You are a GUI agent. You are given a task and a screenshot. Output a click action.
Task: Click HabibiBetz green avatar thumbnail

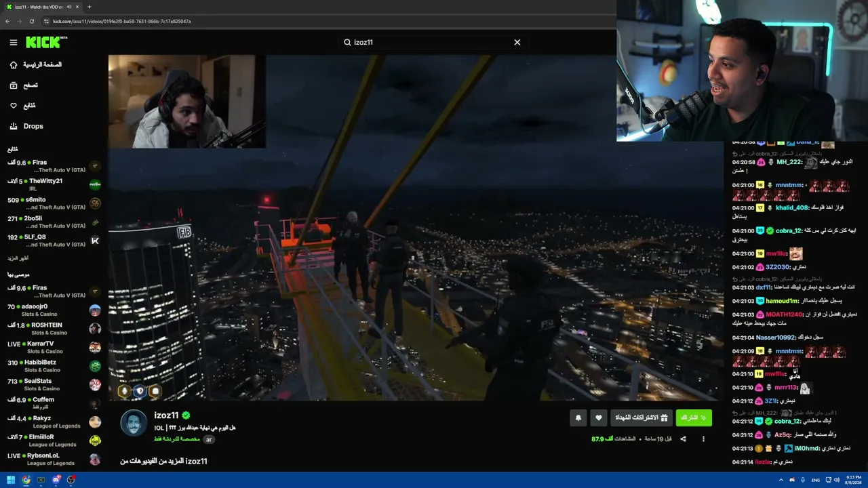[95, 366]
